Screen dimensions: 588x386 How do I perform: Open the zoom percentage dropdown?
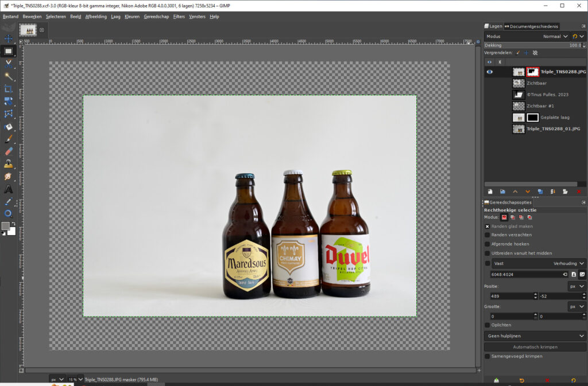click(x=75, y=379)
